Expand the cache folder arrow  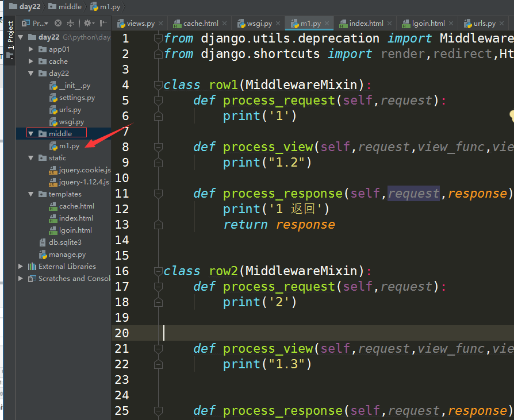[31, 61]
